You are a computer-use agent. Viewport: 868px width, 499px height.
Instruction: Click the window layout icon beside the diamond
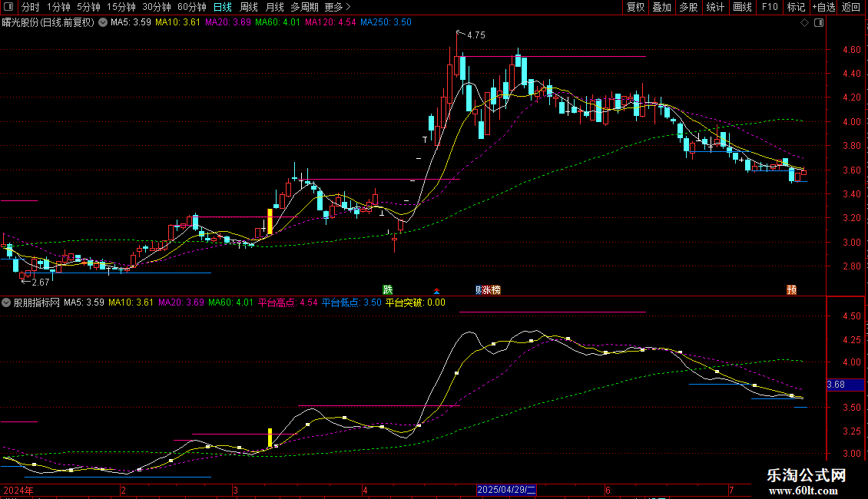point(819,23)
